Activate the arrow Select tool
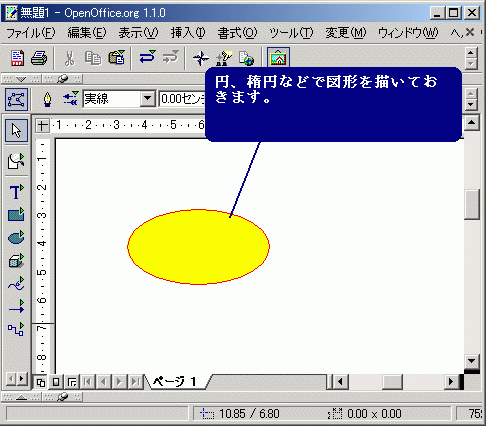The width and height of the screenshot is (486, 426). click(x=16, y=130)
